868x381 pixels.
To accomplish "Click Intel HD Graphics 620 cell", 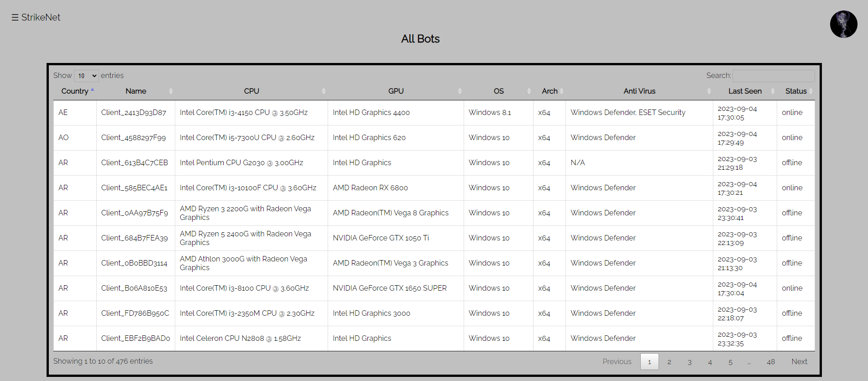I will pyautogui.click(x=396, y=138).
